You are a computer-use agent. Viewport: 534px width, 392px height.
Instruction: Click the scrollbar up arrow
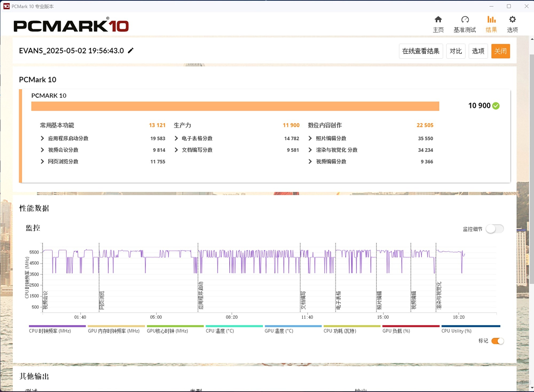pyautogui.click(x=532, y=39)
